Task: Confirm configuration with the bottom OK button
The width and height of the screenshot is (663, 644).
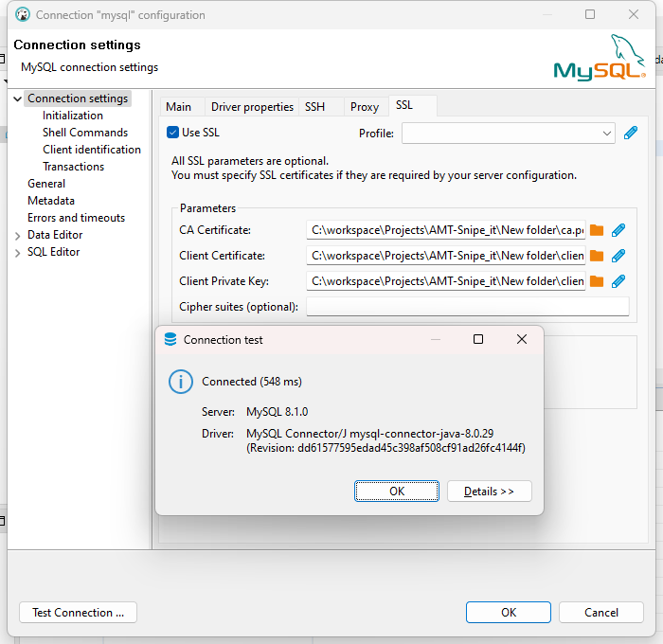Action: click(x=509, y=613)
